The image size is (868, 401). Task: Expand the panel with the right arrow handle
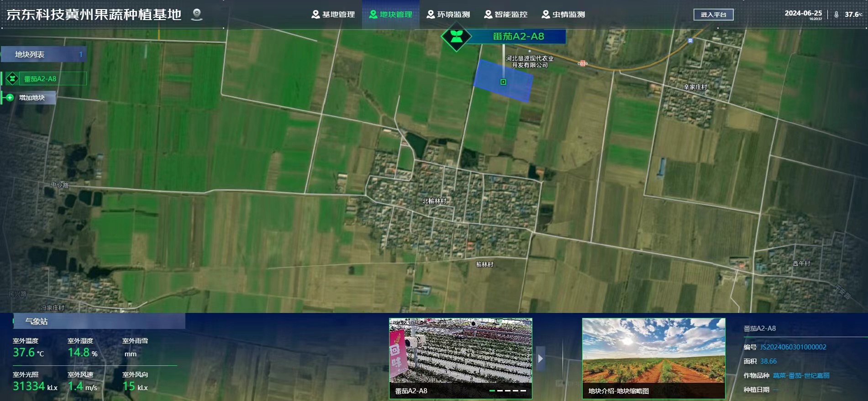[541, 359]
